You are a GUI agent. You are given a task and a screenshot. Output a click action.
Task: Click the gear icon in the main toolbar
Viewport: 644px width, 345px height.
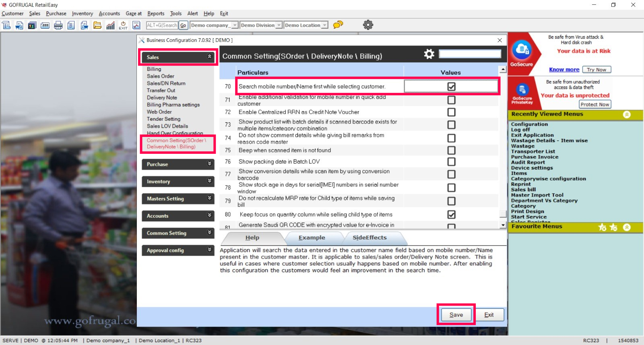click(x=368, y=25)
